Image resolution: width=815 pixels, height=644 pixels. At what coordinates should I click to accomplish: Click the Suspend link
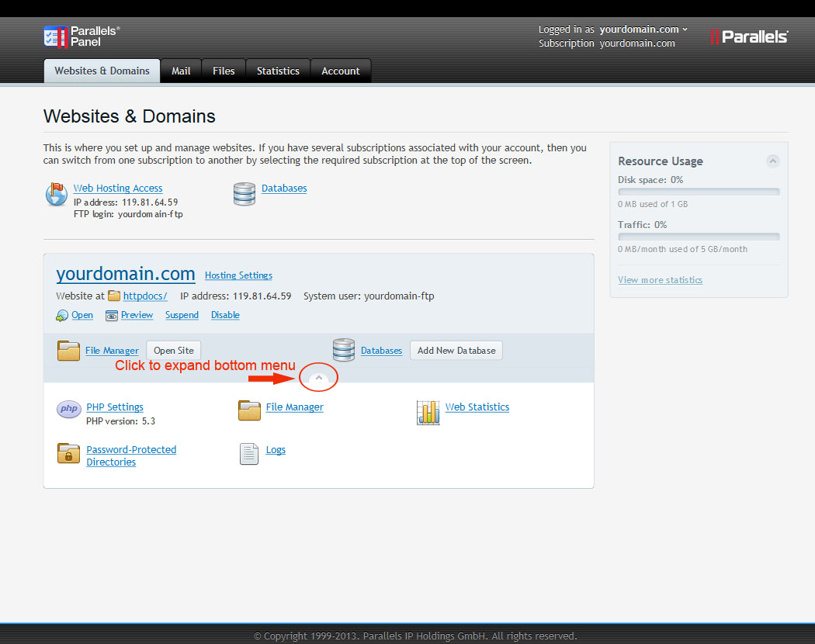pos(182,315)
